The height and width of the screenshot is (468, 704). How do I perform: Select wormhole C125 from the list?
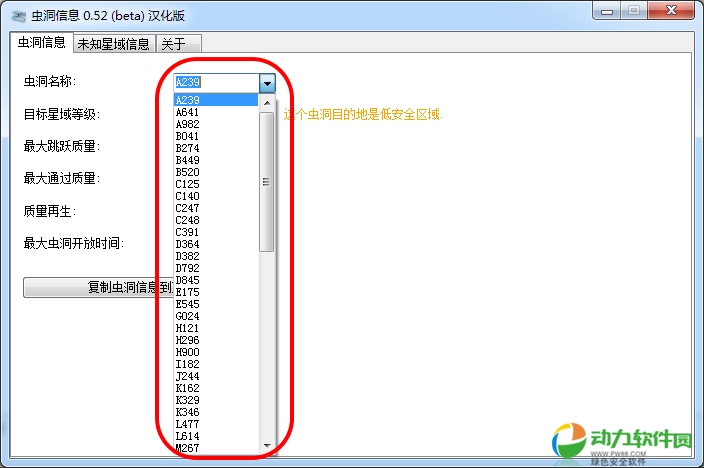point(188,184)
